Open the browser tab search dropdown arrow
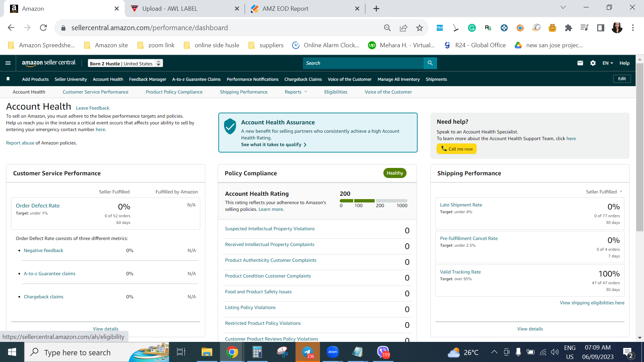The height and width of the screenshot is (362, 644). pos(563,8)
